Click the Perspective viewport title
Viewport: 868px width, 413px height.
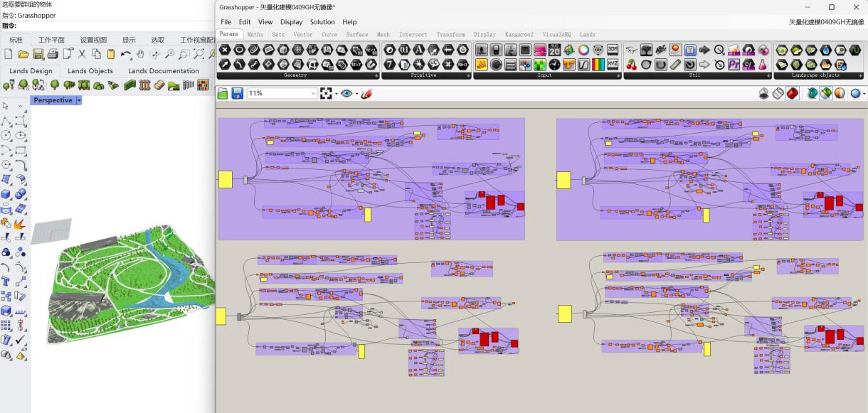[53, 100]
